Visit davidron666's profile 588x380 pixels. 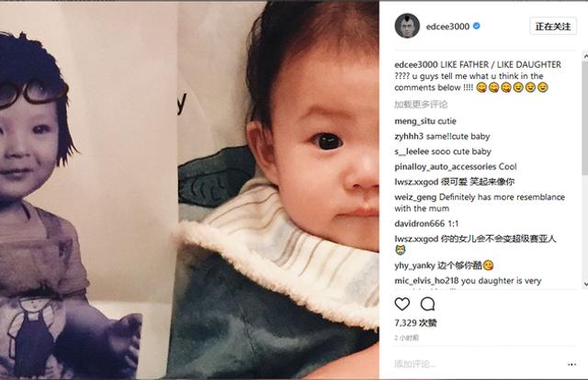(419, 224)
